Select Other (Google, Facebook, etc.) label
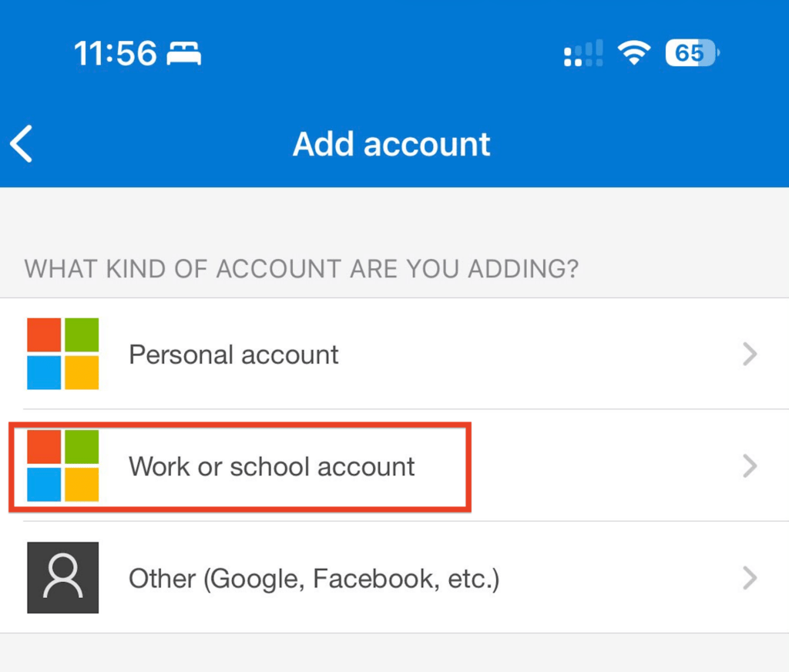 (314, 579)
